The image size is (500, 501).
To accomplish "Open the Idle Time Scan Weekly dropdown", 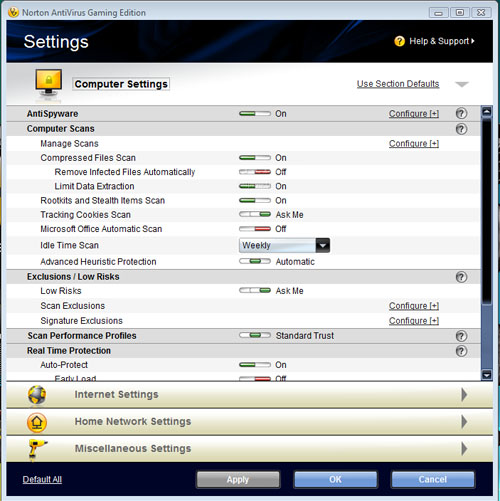I will tap(284, 245).
